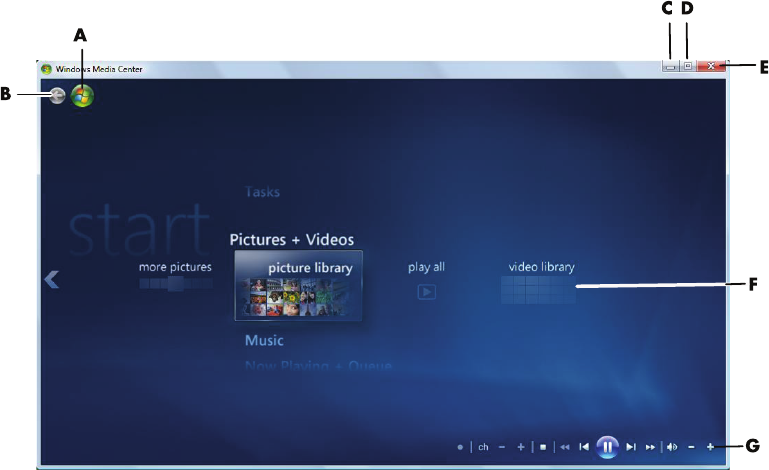Decrease volume with the minus button
The image size is (769, 470).
point(692,447)
